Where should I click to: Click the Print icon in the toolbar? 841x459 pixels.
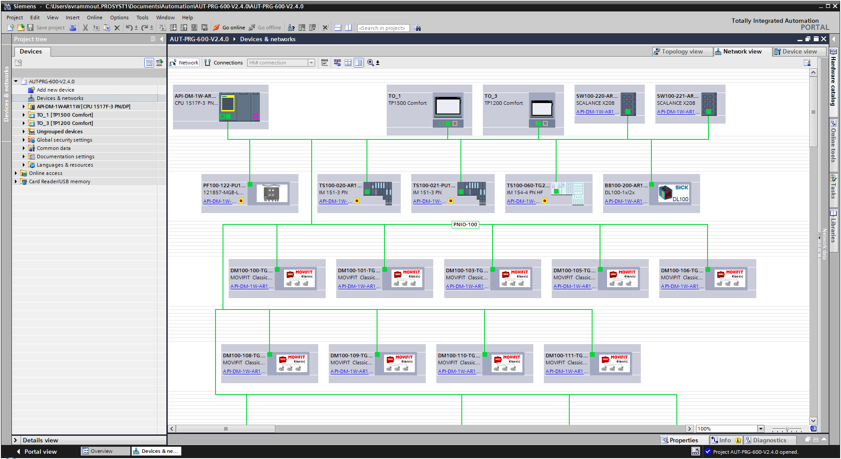click(72, 27)
